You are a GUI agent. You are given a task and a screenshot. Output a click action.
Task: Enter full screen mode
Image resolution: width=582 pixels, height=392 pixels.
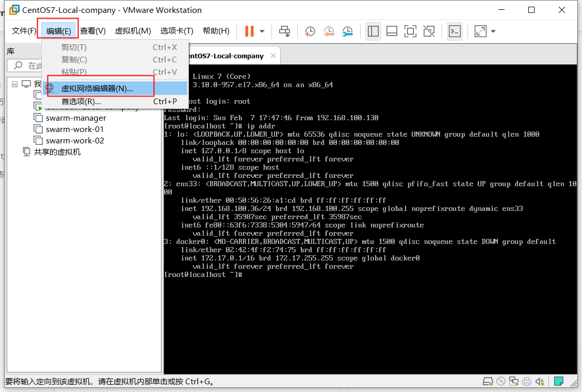coord(410,31)
